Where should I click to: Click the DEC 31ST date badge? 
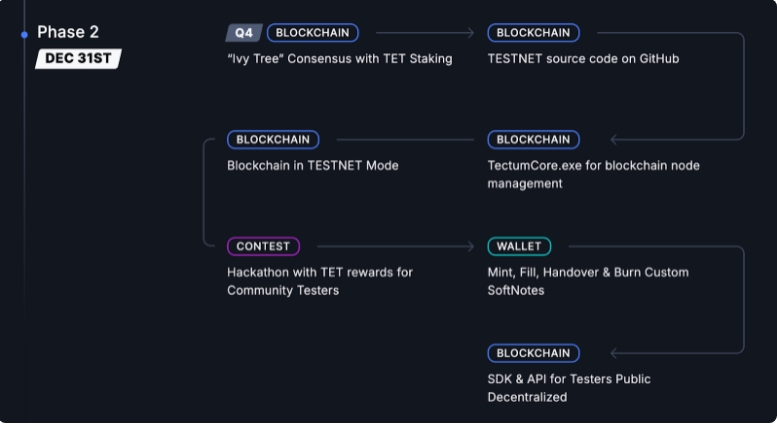[78, 58]
